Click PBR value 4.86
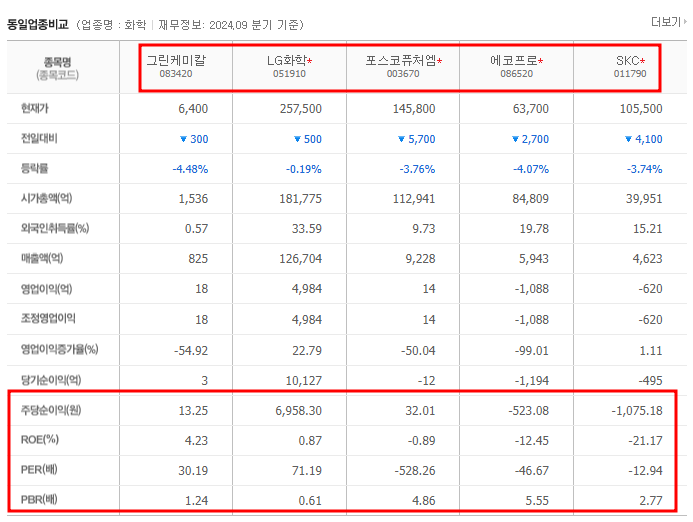Viewport: 693px width, 522px height. 423,501
